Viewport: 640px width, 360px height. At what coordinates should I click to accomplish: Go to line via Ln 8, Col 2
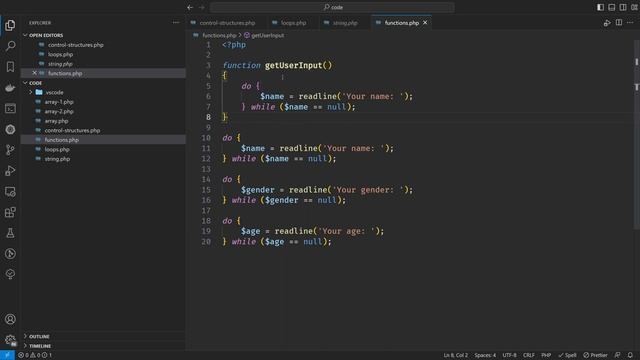click(x=456, y=355)
